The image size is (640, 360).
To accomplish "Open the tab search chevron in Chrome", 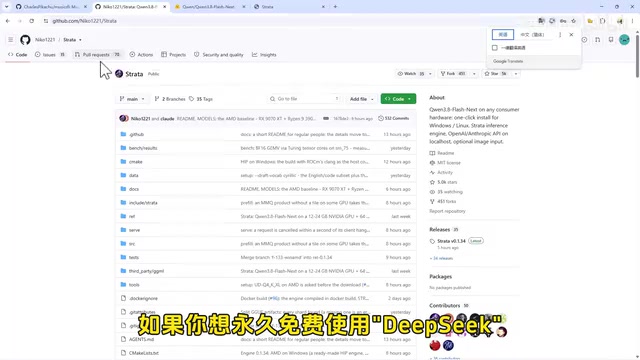I will [x=7, y=7].
